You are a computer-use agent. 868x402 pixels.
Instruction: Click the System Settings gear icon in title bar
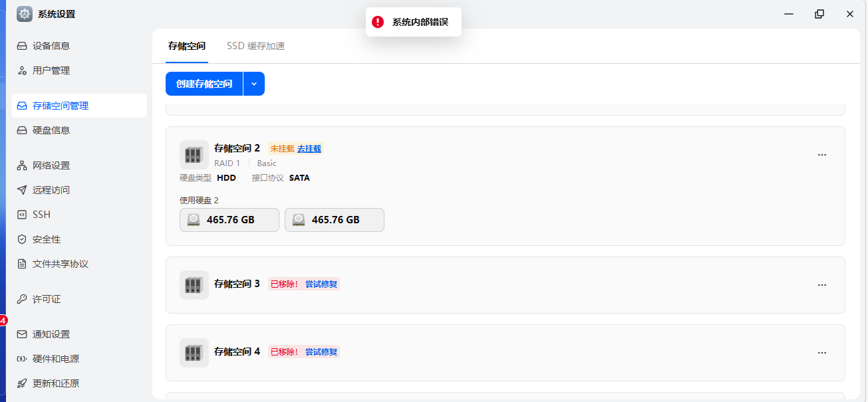click(x=25, y=14)
